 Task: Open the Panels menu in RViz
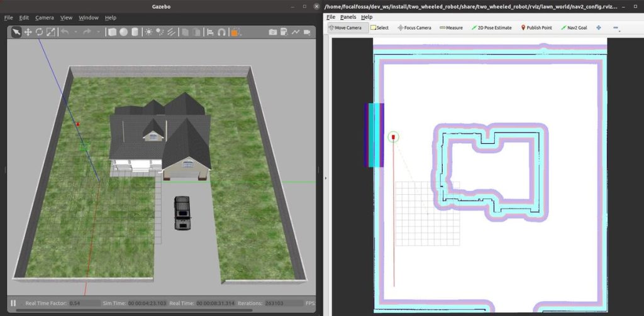click(x=348, y=17)
